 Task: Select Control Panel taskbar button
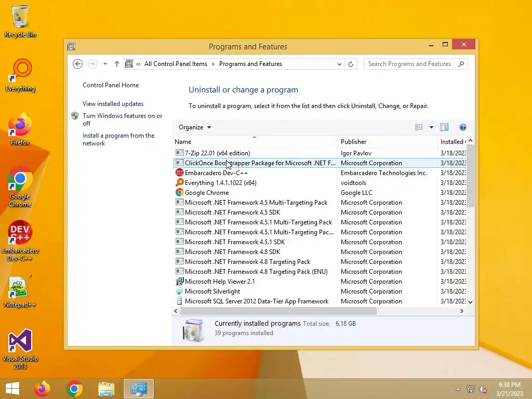click(x=138, y=389)
